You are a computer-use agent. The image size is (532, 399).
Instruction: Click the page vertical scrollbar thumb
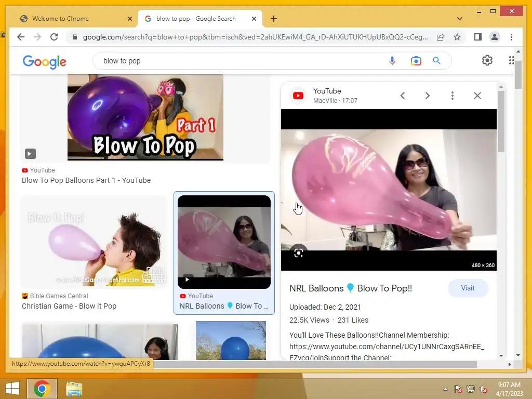tap(518, 75)
